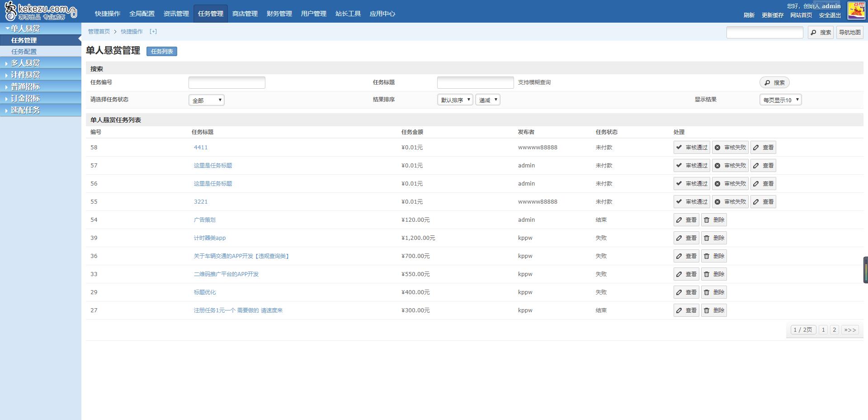Click trash delete icon for task 36
This screenshot has height=420, width=868.
pyautogui.click(x=707, y=256)
